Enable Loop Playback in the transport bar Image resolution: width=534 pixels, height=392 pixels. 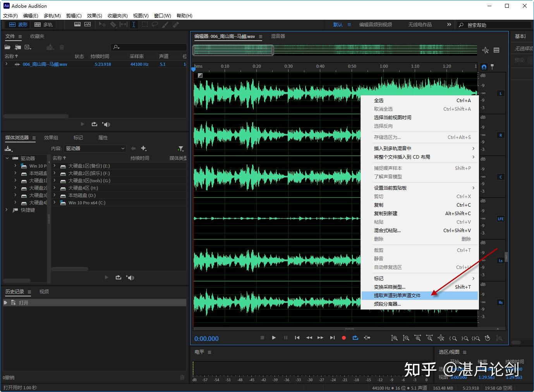point(355,338)
